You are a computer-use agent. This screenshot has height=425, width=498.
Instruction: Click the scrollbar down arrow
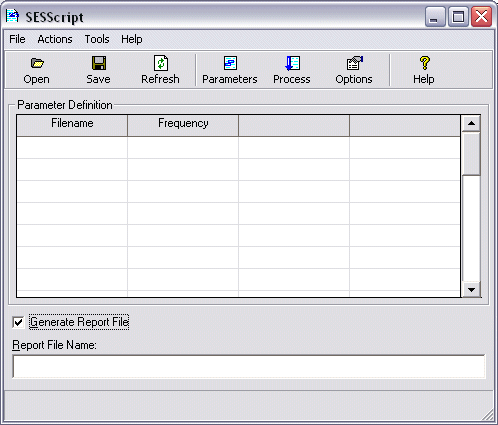pyautogui.click(x=471, y=289)
